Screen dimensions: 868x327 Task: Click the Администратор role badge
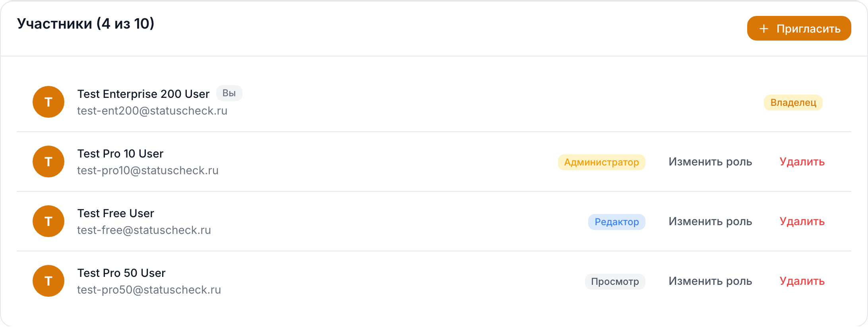click(x=601, y=162)
